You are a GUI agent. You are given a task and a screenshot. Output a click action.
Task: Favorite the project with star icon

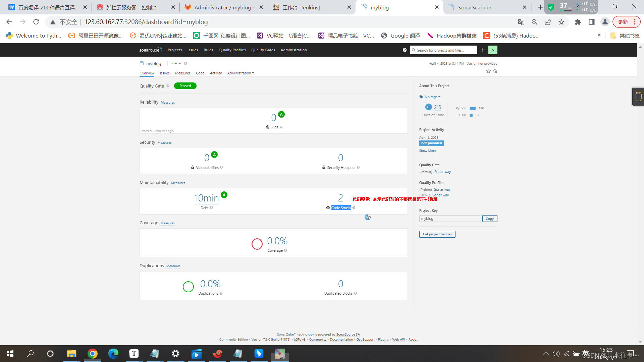click(x=488, y=71)
